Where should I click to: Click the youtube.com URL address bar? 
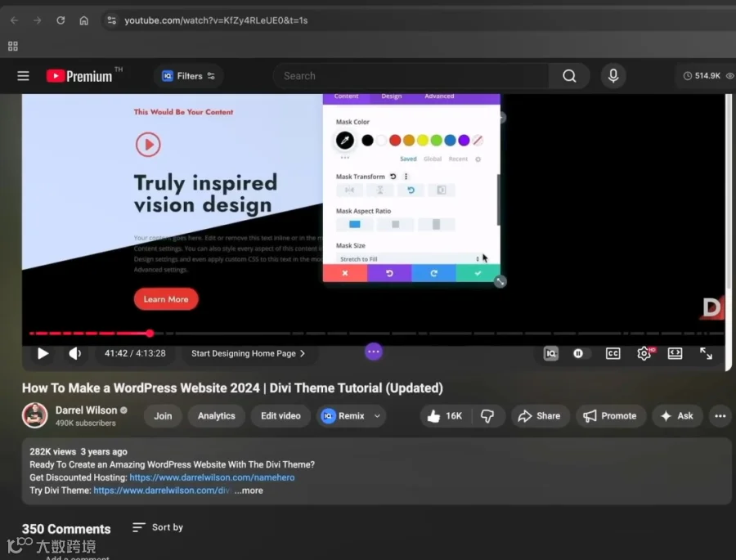216,20
